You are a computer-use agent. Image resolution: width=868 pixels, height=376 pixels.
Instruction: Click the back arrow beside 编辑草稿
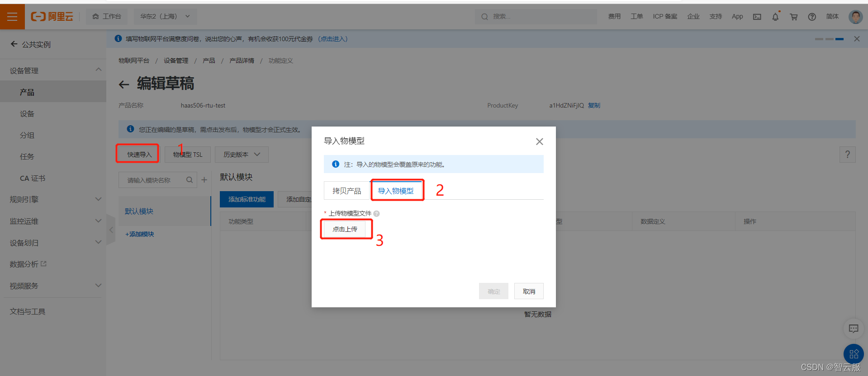tap(124, 84)
